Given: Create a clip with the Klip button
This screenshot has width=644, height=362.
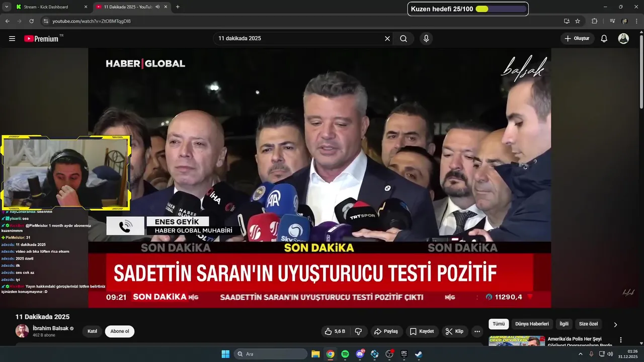Looking at the screenshot, I should 454,331.
